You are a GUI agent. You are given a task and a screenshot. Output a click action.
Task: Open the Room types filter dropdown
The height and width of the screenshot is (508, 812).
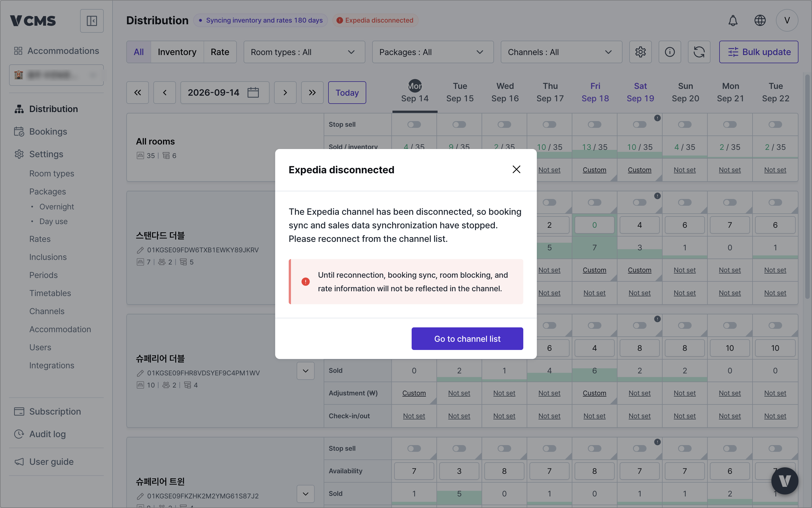click(304, 52)
